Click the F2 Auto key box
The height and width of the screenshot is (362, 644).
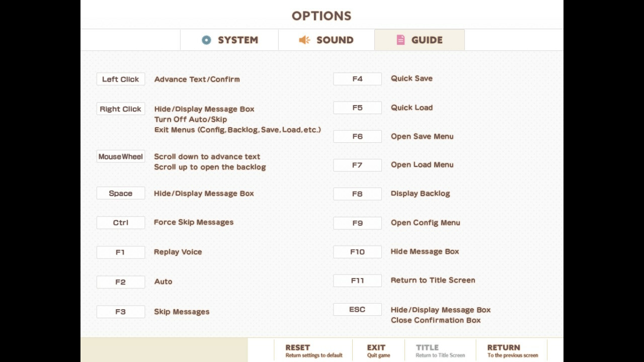tap(121, 282)
